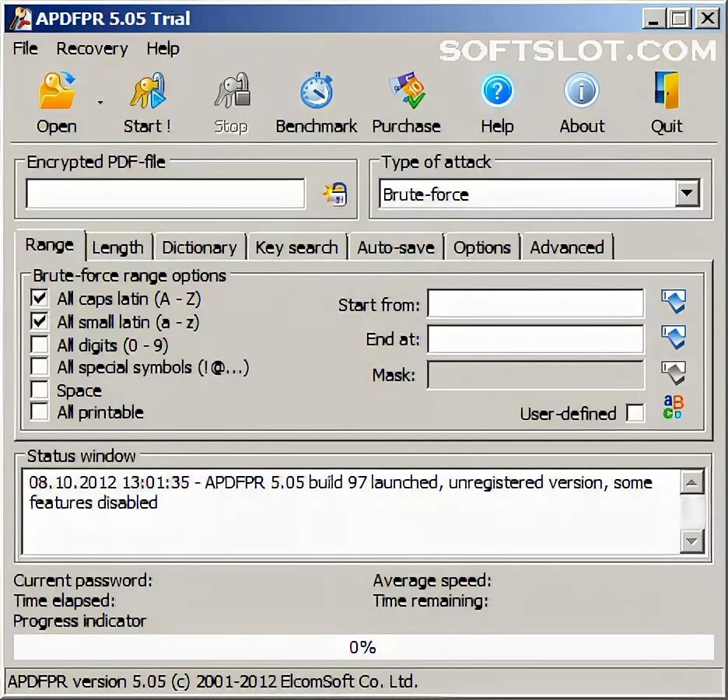Click Status window scroll up arrow
This screenshot has width=728, height=700.
click(x=691, y=482)
